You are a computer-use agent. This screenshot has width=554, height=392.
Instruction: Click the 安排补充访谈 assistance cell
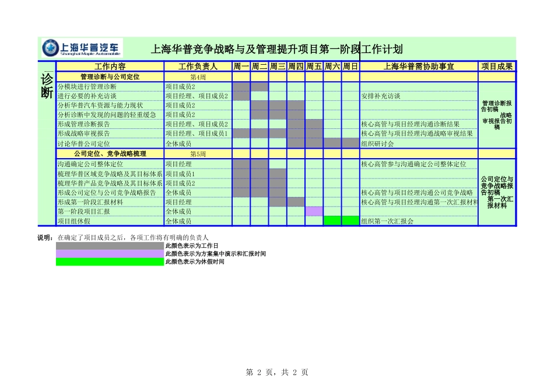point(419,96)
